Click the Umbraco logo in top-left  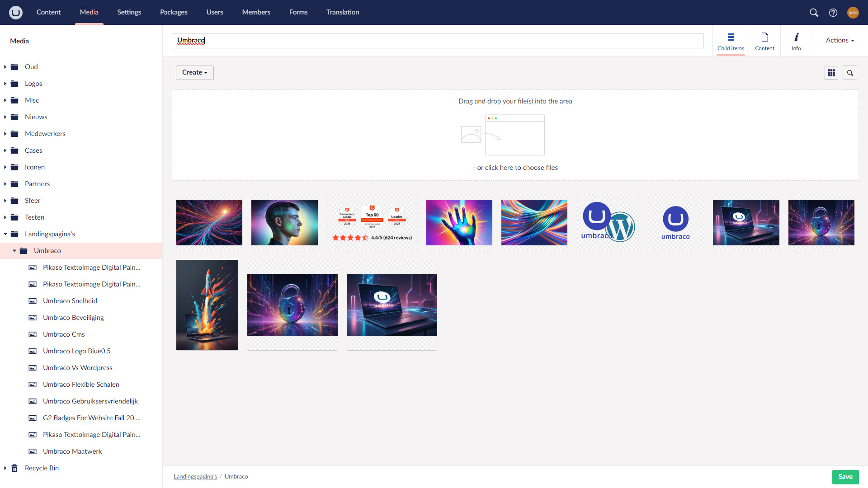16,12
